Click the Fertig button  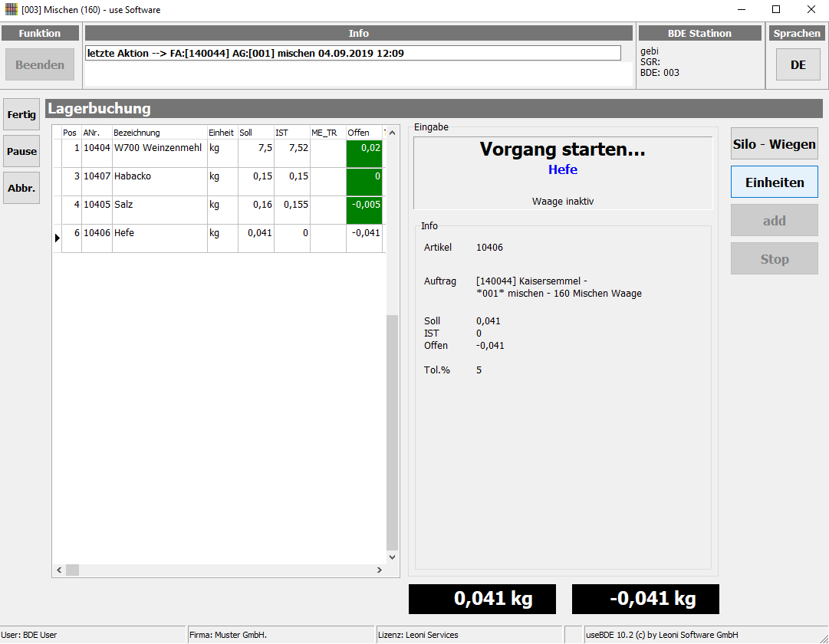(21, 114)
